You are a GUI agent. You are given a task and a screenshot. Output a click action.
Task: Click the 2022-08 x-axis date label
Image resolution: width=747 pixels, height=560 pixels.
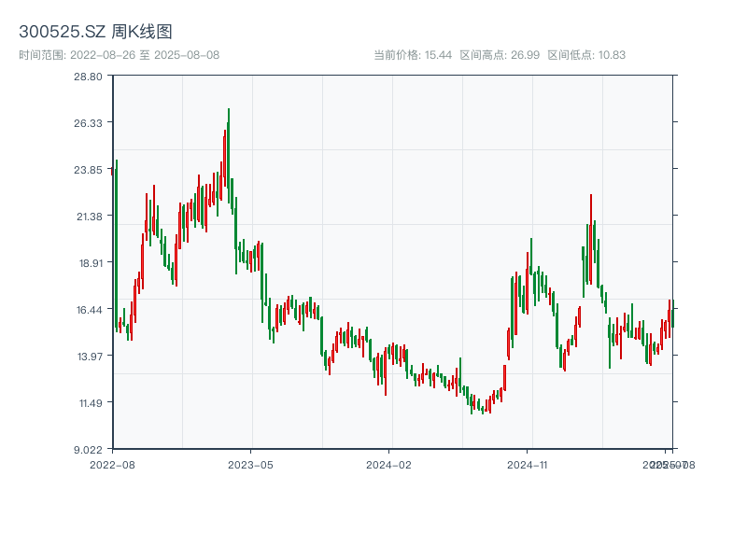click(x=112, y=464)
